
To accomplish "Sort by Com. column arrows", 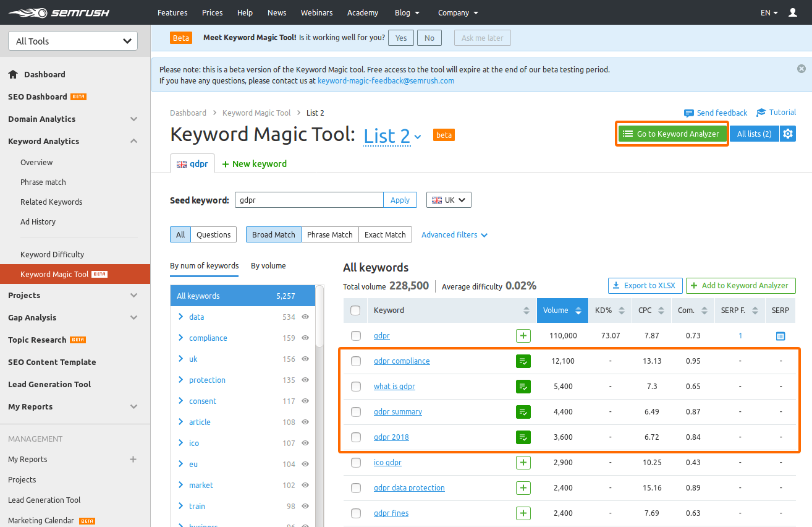I will coord(704,311).
